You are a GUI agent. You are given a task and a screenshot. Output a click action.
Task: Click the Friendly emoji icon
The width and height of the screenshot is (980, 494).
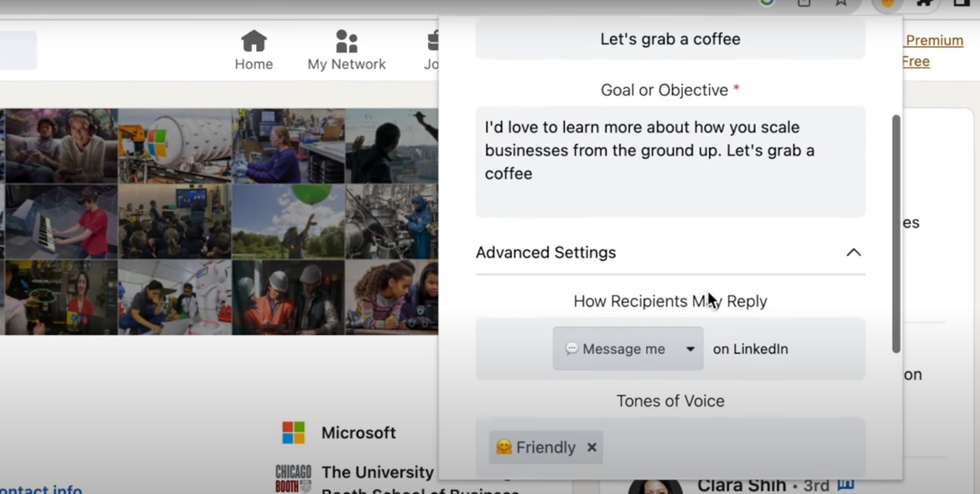(x=504, y=447)
